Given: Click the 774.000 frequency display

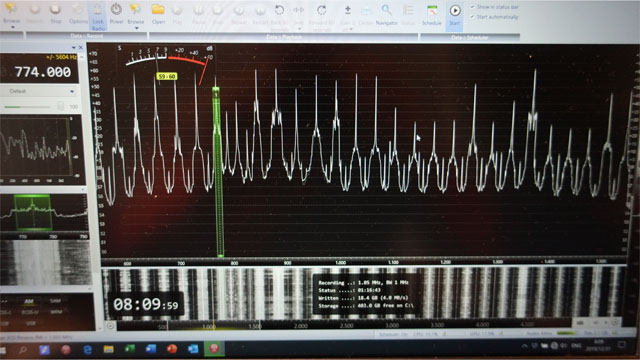Looking at the screenshot, I should coord(42,72).
